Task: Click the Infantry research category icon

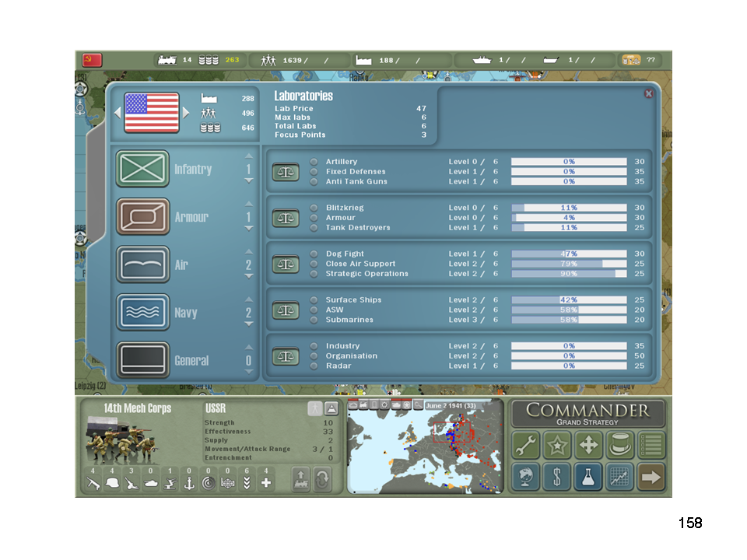Action: pyautogui.click(x=142, y=169)
